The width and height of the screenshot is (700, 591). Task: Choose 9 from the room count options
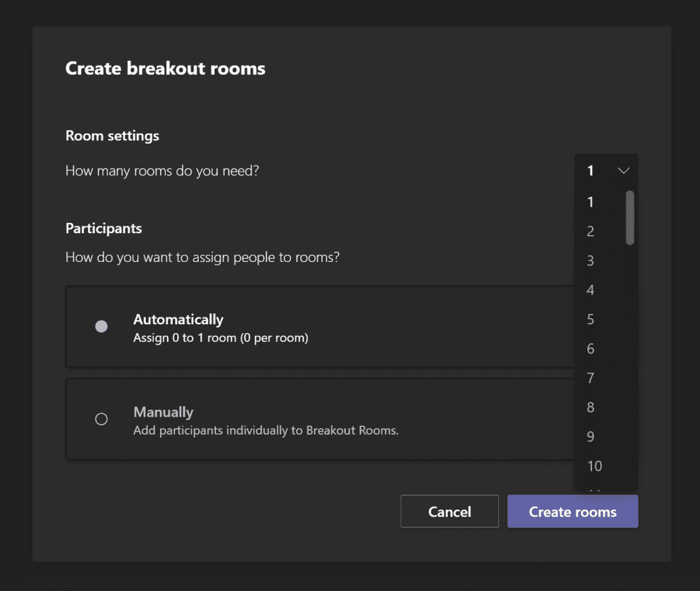591,437
